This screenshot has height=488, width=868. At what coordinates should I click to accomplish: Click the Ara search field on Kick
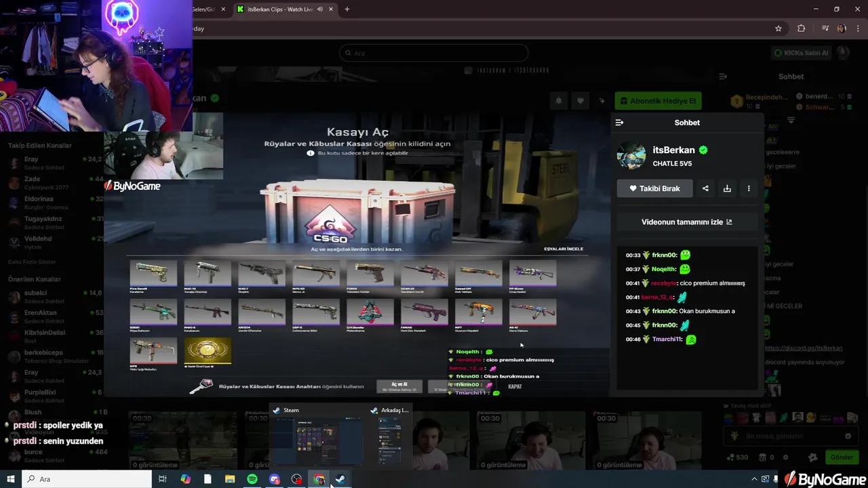click(x=434, y=53)
